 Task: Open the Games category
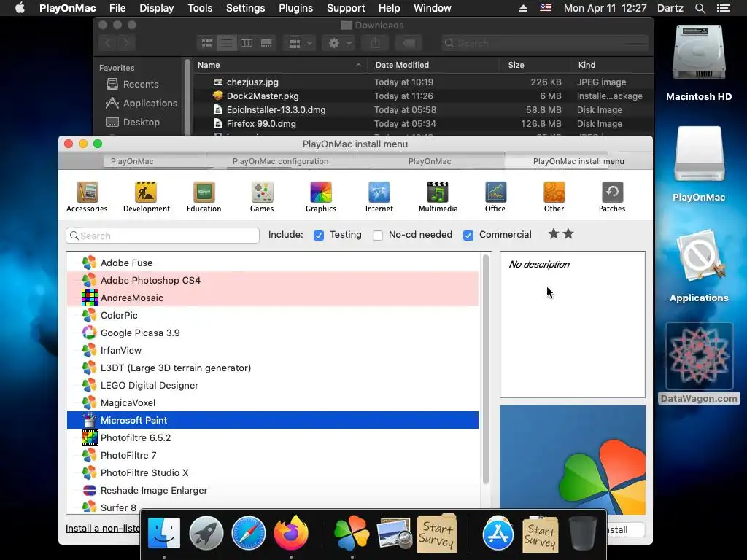tap(262, 197)
